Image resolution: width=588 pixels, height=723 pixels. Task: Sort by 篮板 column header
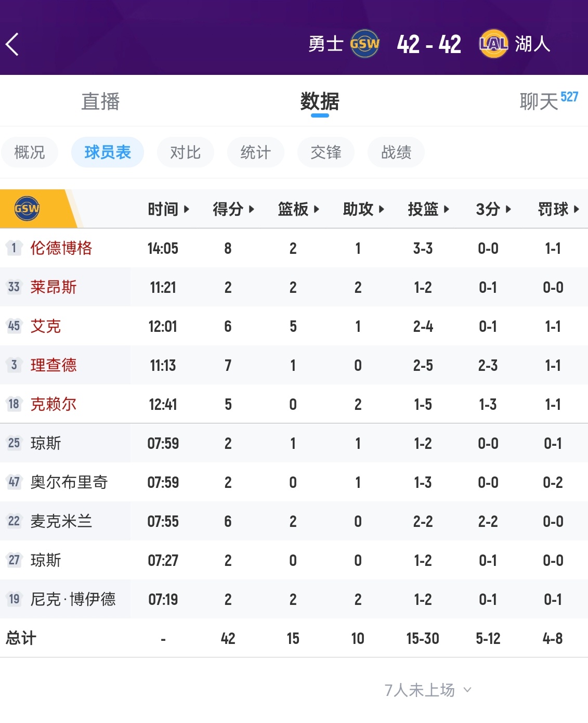click(298, 209)
